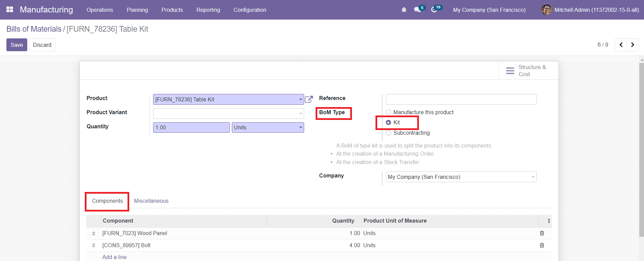This screenshot has width=644, height=261.
Task: Open the Configuration menu
Action: [250, 10]
